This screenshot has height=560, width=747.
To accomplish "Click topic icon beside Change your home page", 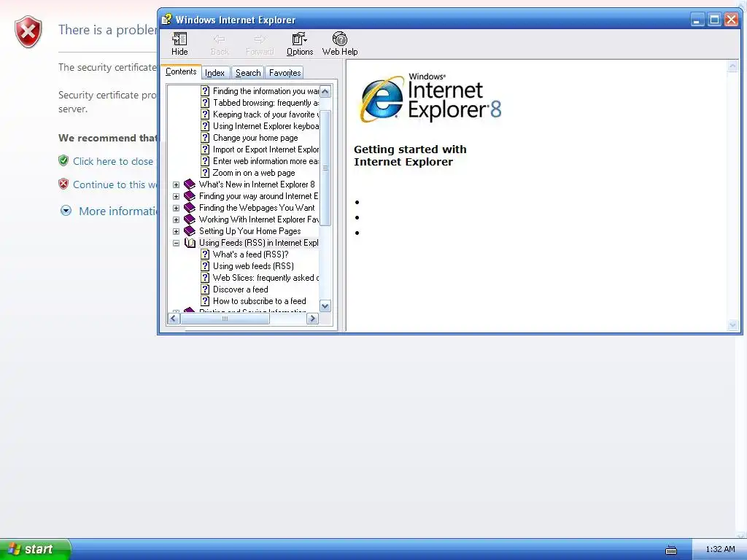I will point(205,138).
